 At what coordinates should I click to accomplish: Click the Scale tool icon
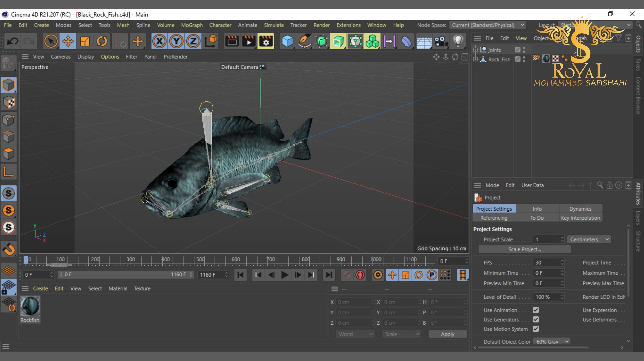pos(85,41)
